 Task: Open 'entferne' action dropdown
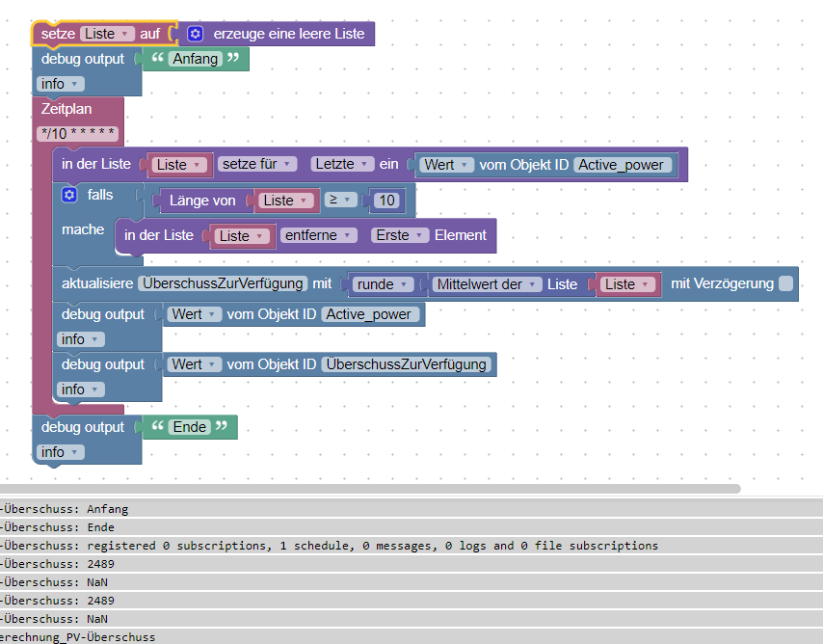pos(319,235)
